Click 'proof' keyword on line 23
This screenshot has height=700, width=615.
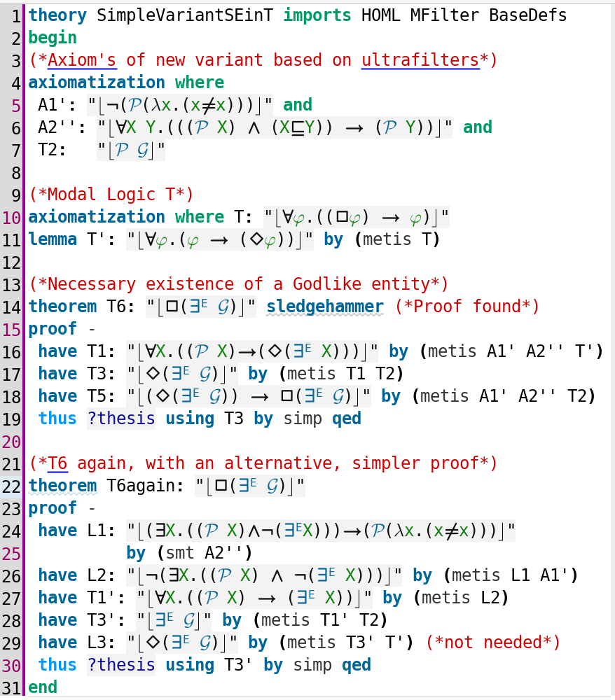pyautogui.click(x=53, y=508)
